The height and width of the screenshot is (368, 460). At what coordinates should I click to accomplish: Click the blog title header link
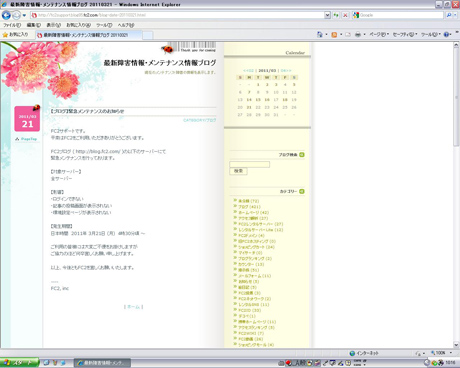click(x=160, y=63)
